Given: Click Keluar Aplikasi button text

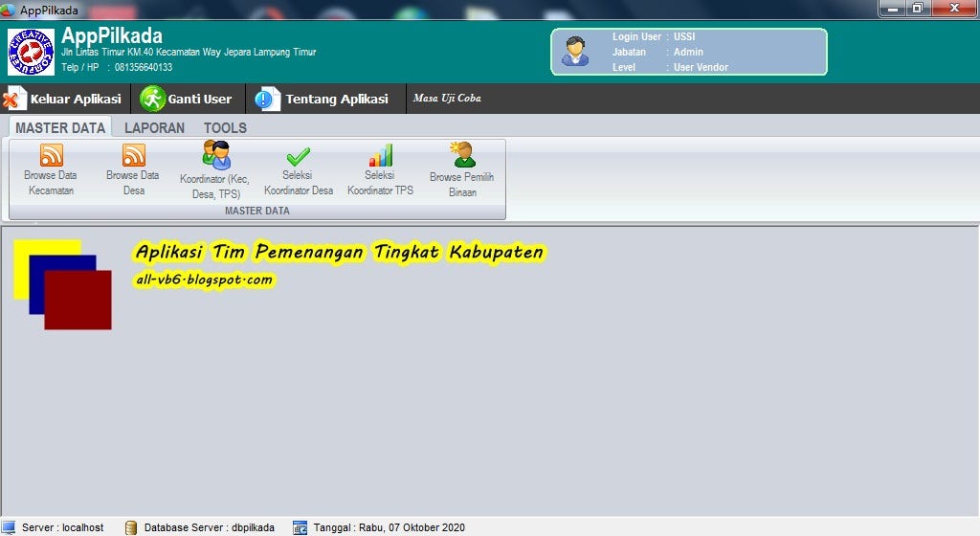Looking at the screenshot, I should [76, 99].
